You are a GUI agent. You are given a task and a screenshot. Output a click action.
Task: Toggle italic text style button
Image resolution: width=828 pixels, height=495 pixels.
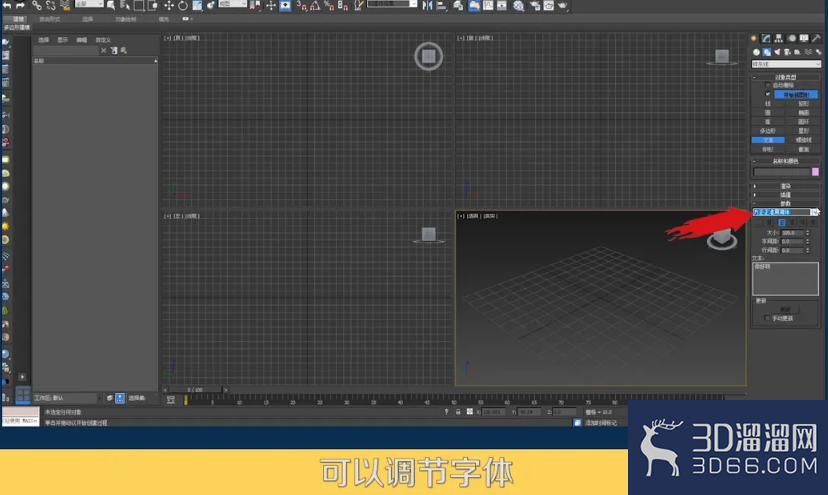(x=759, y=222)
